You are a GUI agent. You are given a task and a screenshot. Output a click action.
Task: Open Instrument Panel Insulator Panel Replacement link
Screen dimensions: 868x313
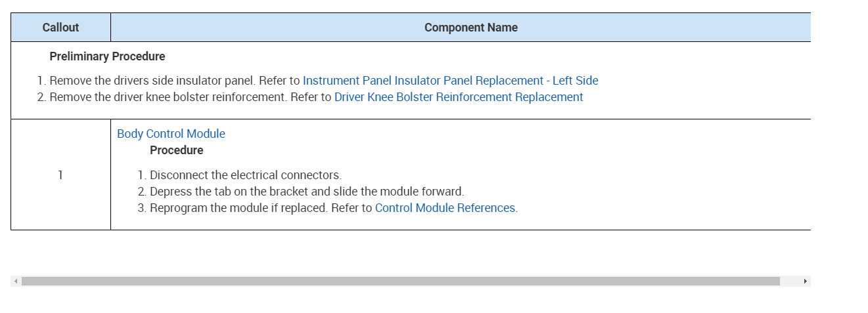450,81
